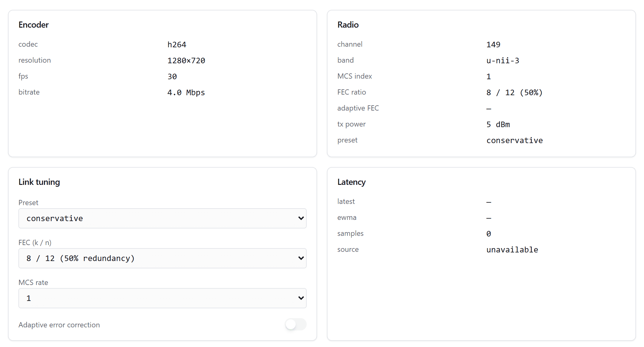Select the codec value h264

pos(177,45)
